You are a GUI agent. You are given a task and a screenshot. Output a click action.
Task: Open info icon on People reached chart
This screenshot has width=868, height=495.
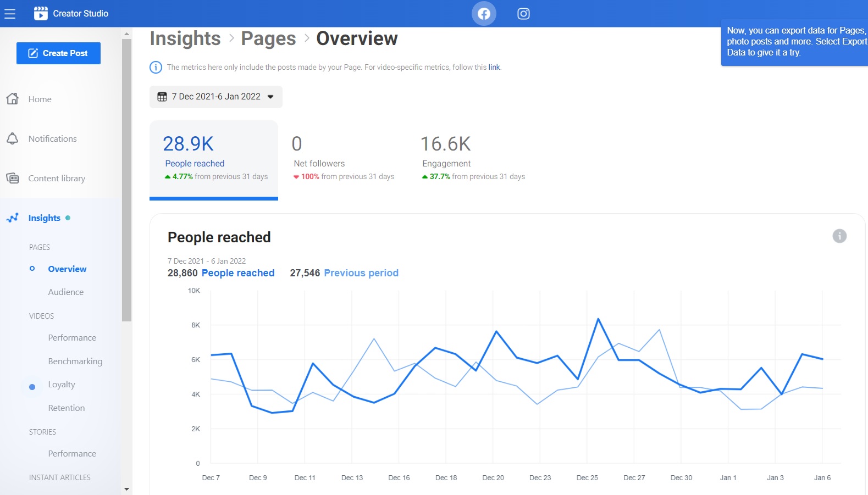(839, 236)
